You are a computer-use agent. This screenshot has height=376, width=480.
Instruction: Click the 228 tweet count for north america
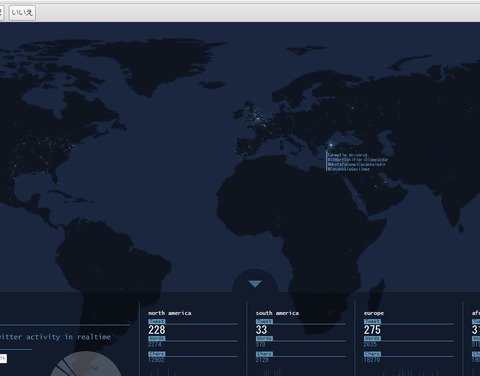tap(157, 330)
